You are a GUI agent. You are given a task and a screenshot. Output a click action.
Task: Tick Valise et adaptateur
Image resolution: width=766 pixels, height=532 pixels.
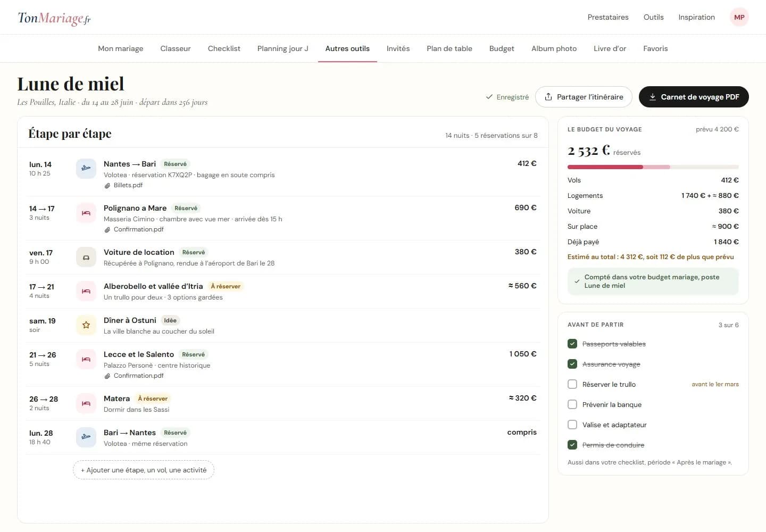[x=572, y=425]
